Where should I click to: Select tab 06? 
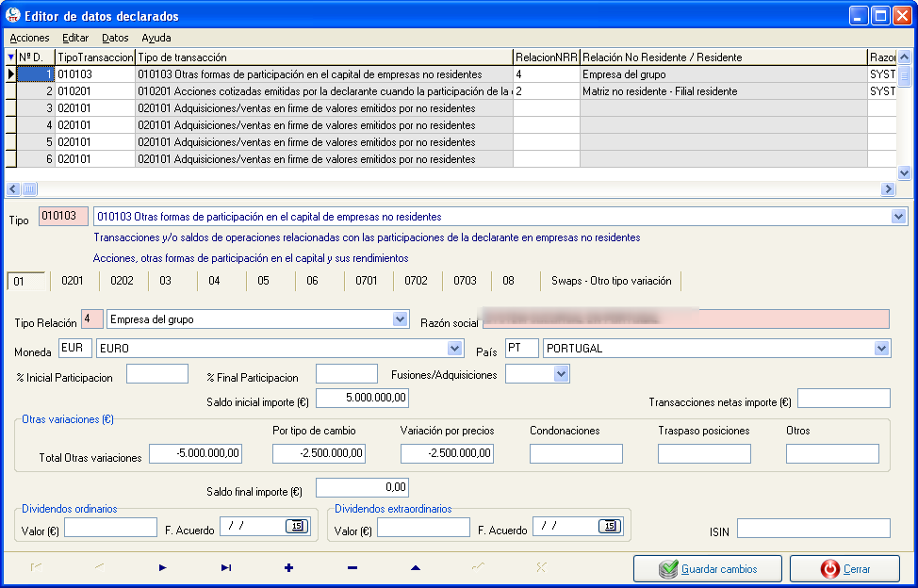(x=313, y=281)
